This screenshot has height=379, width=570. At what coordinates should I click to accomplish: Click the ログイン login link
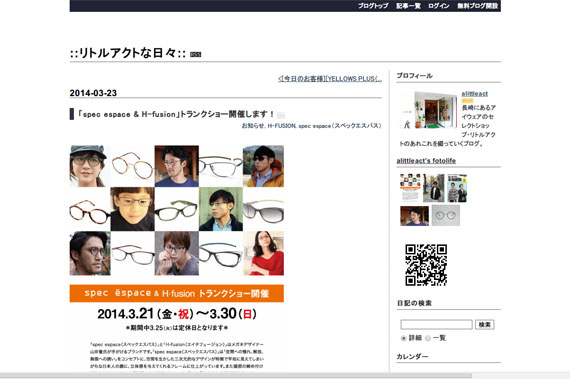[x=438, y=6]
